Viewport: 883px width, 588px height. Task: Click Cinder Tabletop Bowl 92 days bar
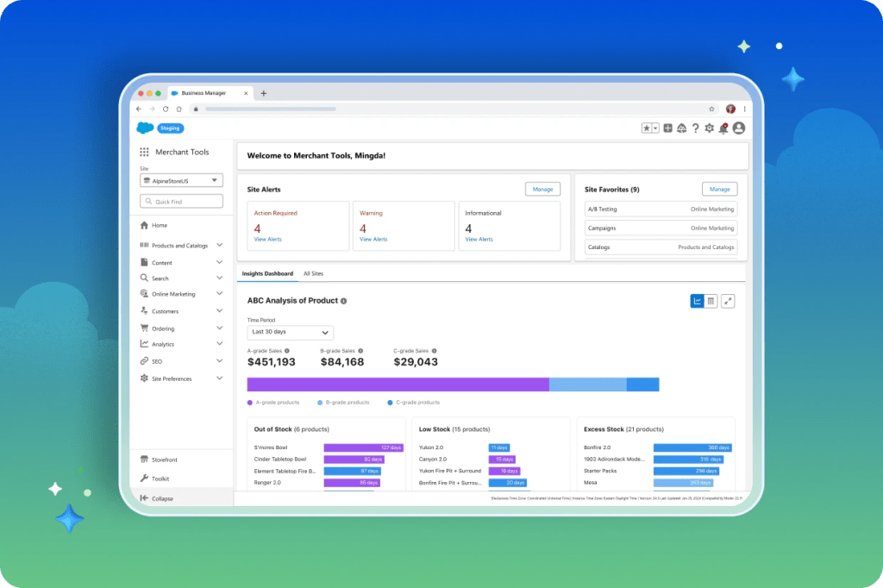coord(354,460)
